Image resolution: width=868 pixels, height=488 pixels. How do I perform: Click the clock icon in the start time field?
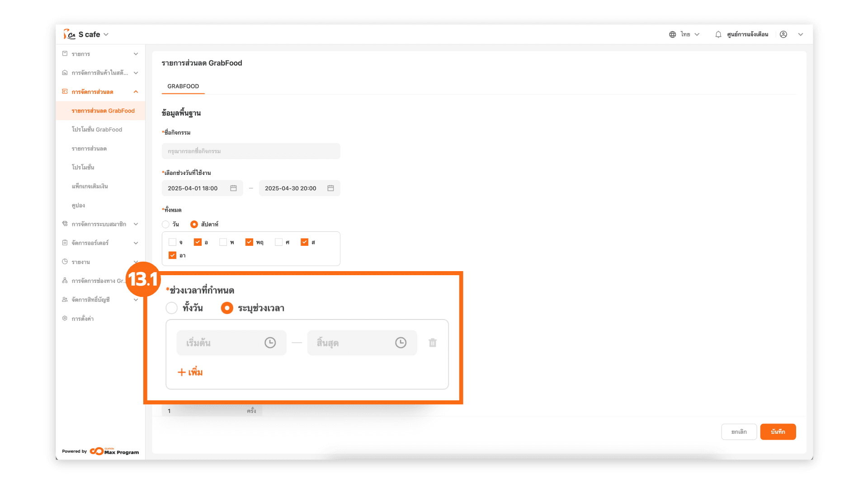(x=270, y=343)
